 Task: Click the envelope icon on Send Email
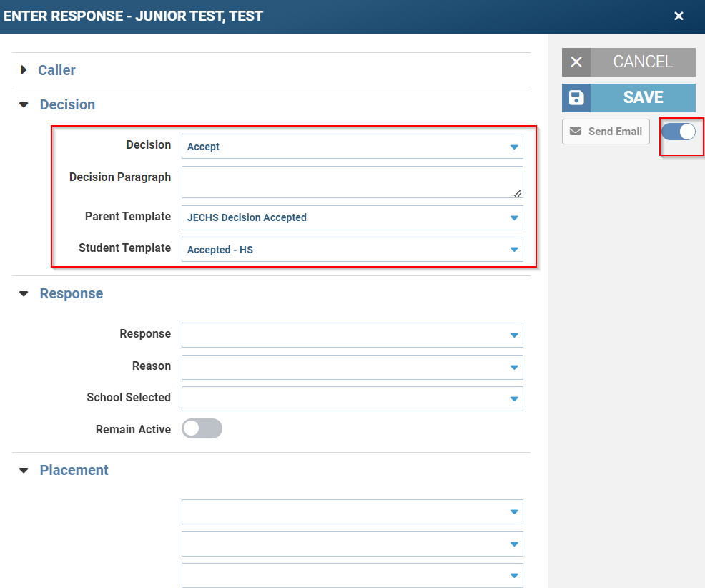click(x=576, y=132)
